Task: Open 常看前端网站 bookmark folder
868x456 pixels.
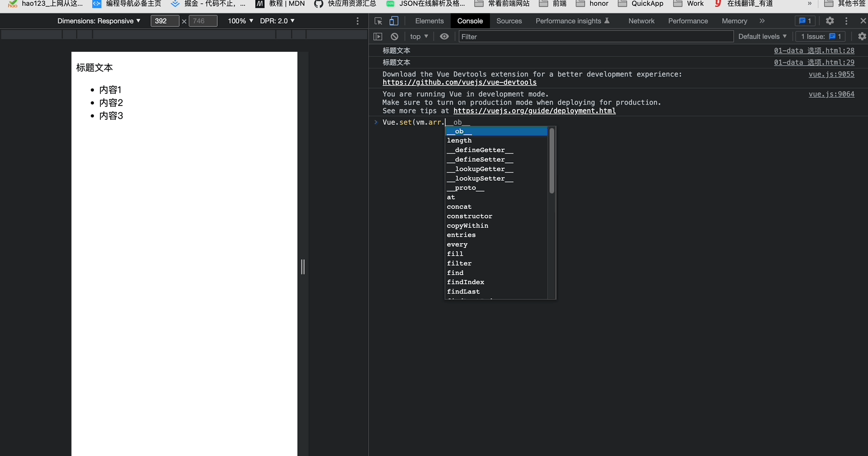Action: point(502,3)
